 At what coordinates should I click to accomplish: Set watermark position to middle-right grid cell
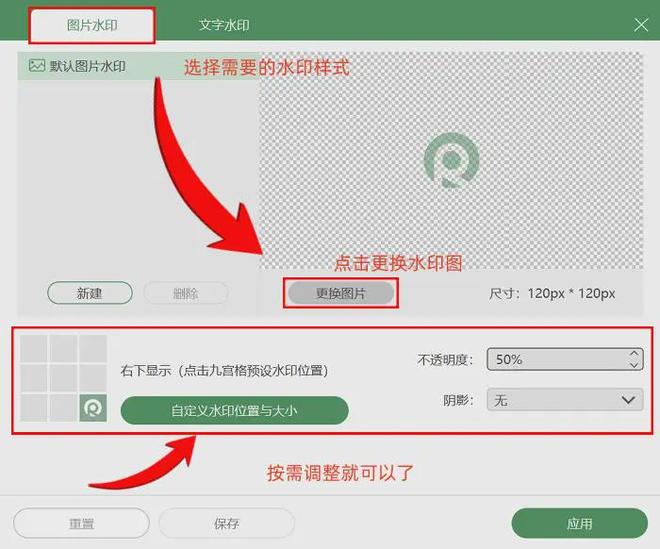93,378
